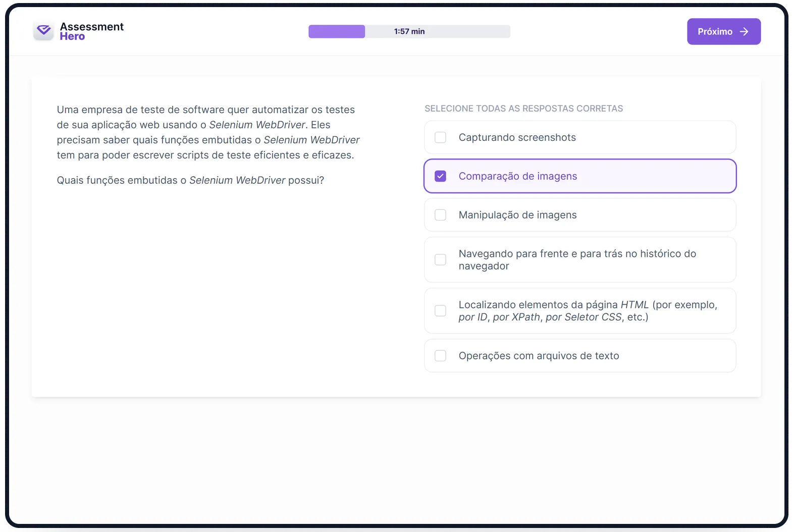This screenshot has width=792, height=532.
Task: Click the paragraph starting "Uma empresa de teste"
Action: (208, 132)
